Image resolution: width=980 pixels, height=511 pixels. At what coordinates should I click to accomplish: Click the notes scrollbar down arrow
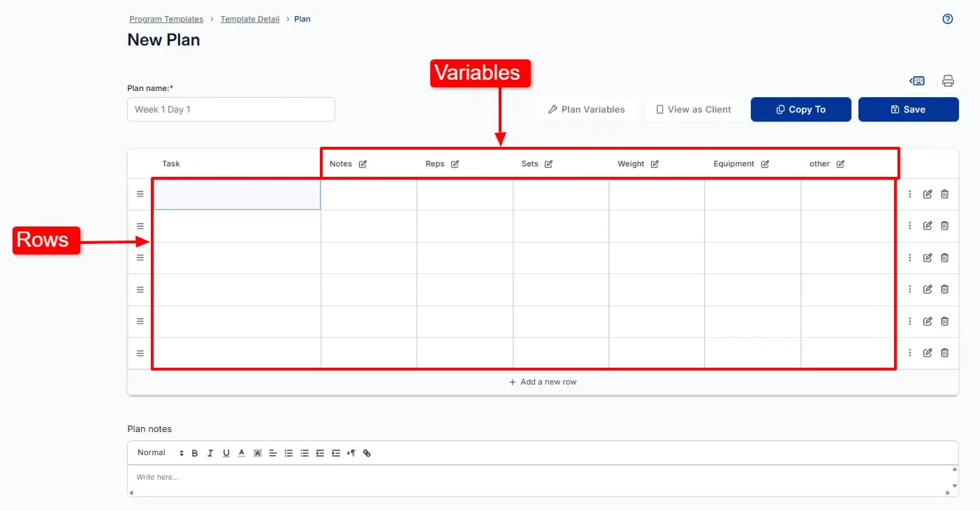954,486
